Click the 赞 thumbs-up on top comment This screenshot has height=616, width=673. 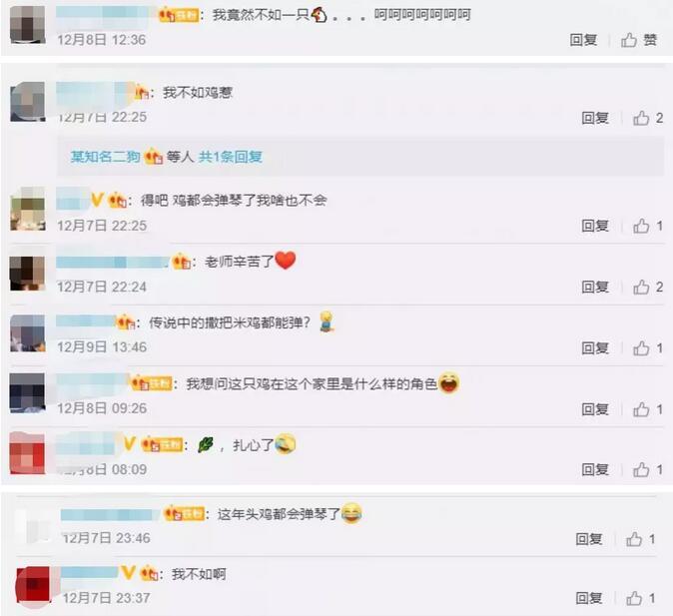(x=639, y=40)
